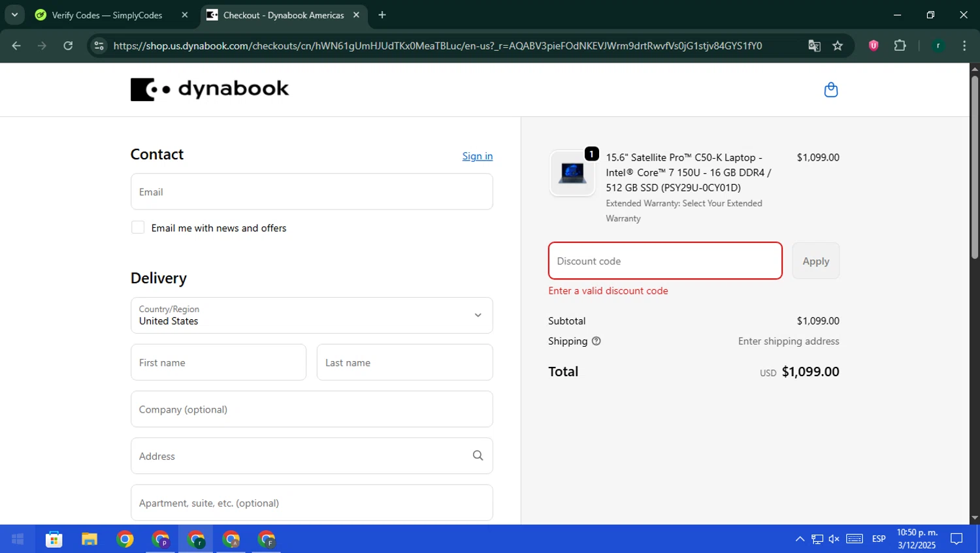The height and width of the screenshot is (553, 980).
Task: Open the tab search dropdown arrow
Action: (x=14, y=15)
